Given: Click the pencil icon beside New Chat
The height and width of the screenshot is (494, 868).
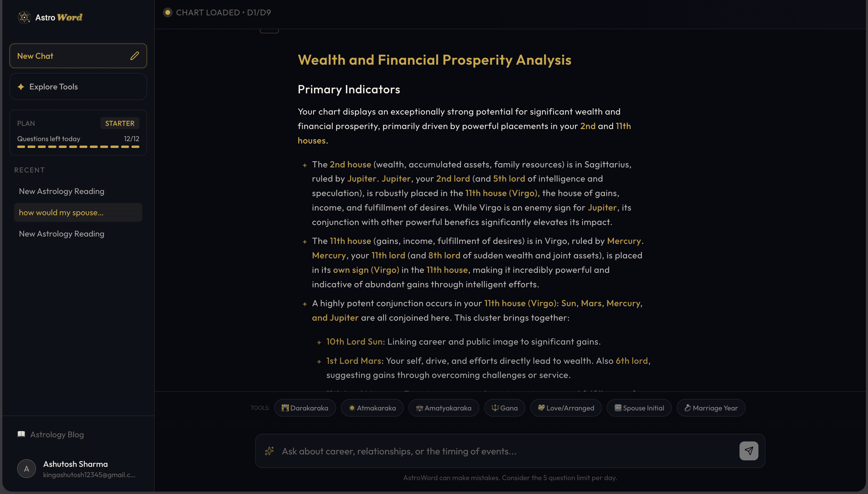Looking at the screenshot, I should pyautogui.click(x=135, y=56).
